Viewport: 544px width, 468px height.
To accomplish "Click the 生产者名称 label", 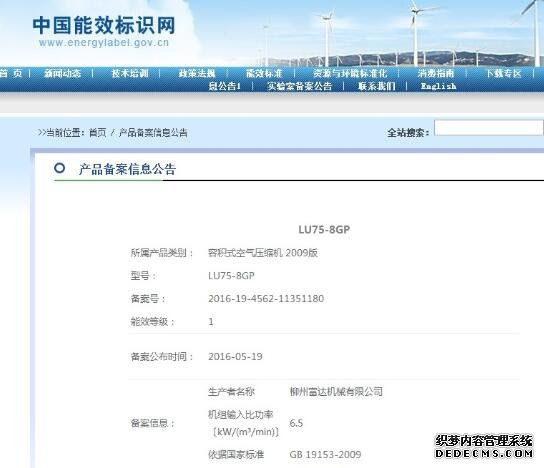I will [x=231, y=392].
